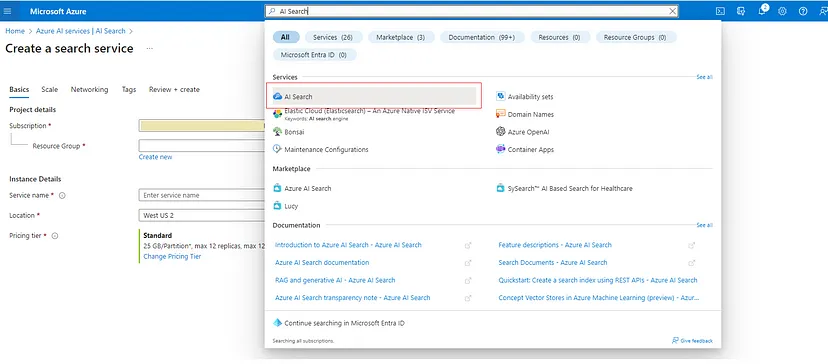This screenshot has width=828, height=364.
Task: Click Create new resource group link
Action: pyautogui.click(x=155, y=157)
